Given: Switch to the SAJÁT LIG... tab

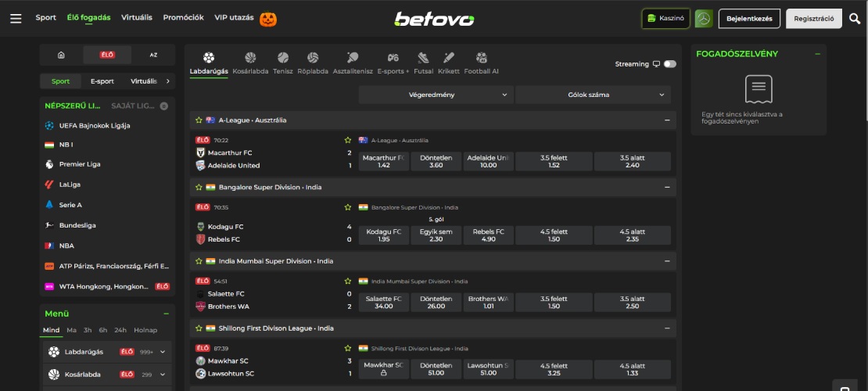Looking at the screenshot, I should (x=133, y=106).
